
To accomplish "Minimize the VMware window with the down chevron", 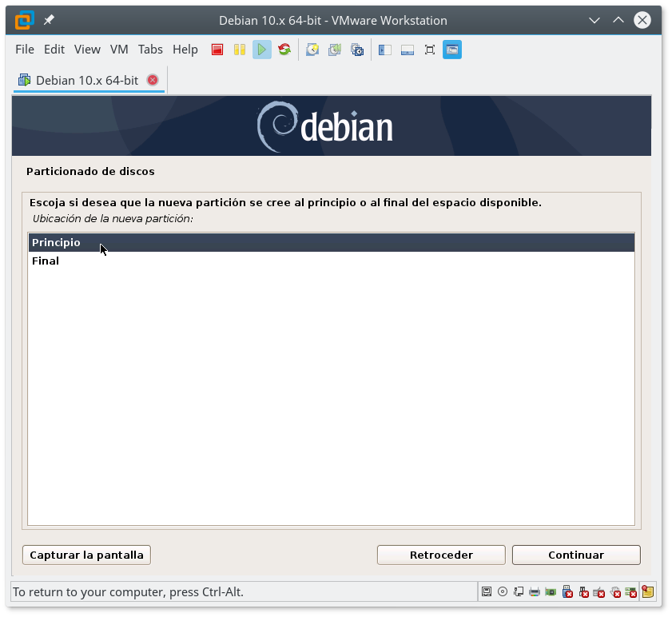I will click(x=594, y=20).
